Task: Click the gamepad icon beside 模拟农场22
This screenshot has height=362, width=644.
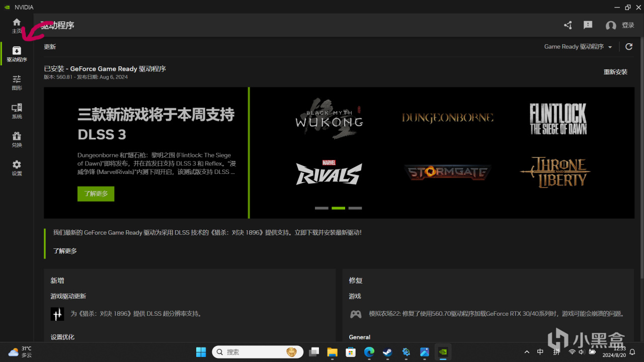Action: (x=356, y=314)
